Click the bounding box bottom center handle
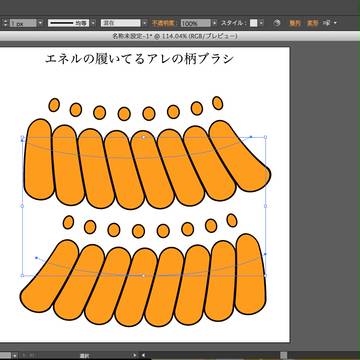This screenshot has height=360, width=360. tap(144, 275)
